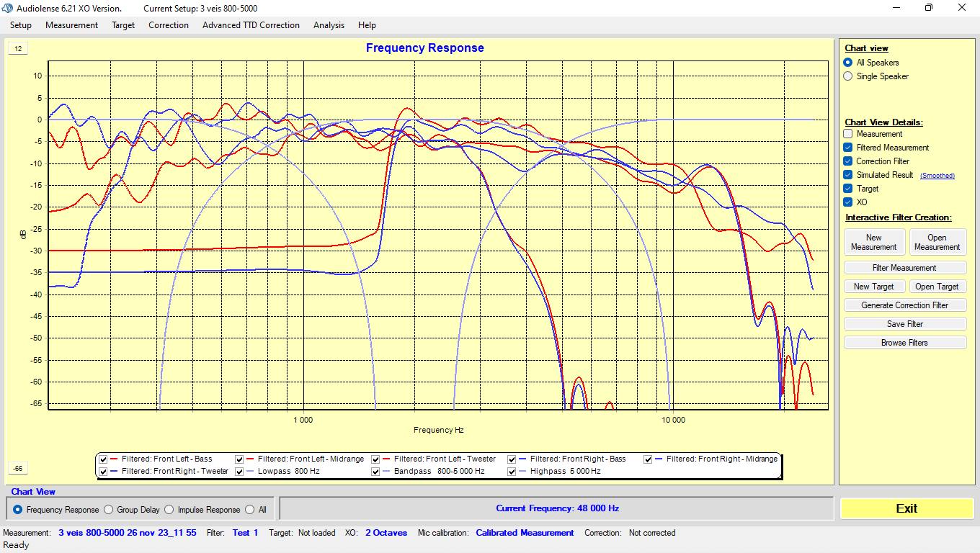Open the Setup menu
The image size is (980, 553).
21,25
